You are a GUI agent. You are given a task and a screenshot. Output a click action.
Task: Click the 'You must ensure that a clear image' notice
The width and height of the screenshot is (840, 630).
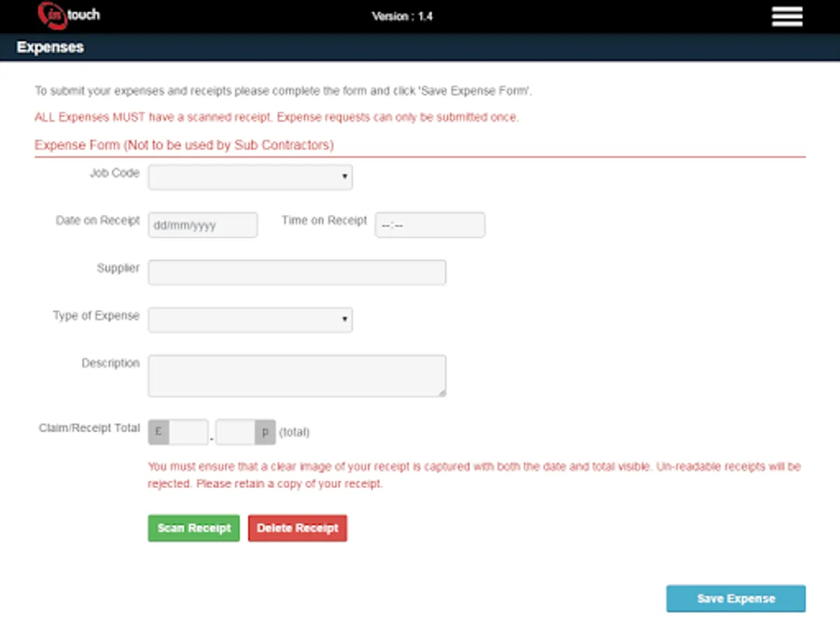pos(474,475)
